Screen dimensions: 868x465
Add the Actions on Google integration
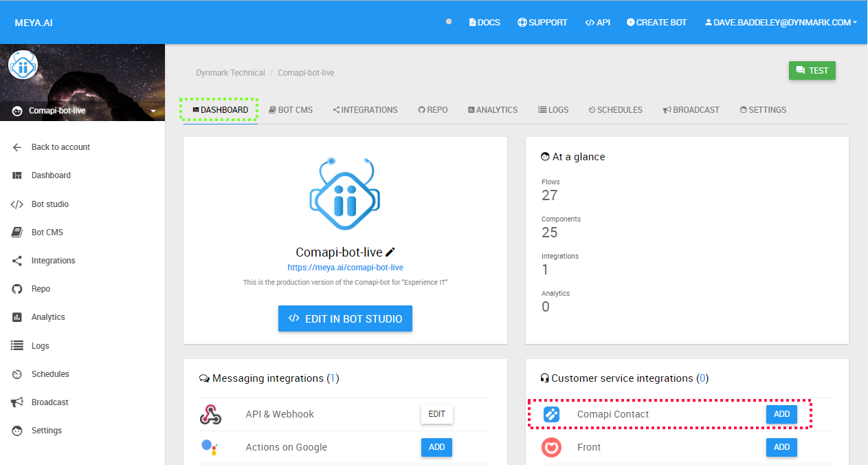pyautogui.click(x=436, y=447)
